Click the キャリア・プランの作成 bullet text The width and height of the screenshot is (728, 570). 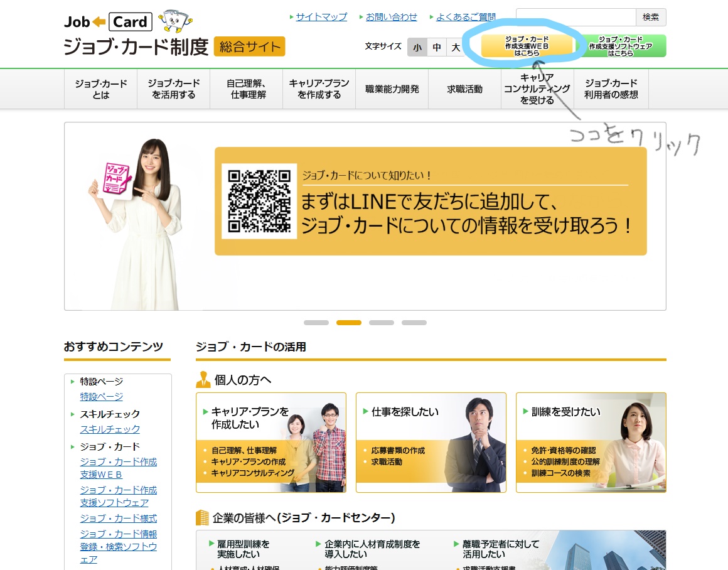[x=249, y=462]
